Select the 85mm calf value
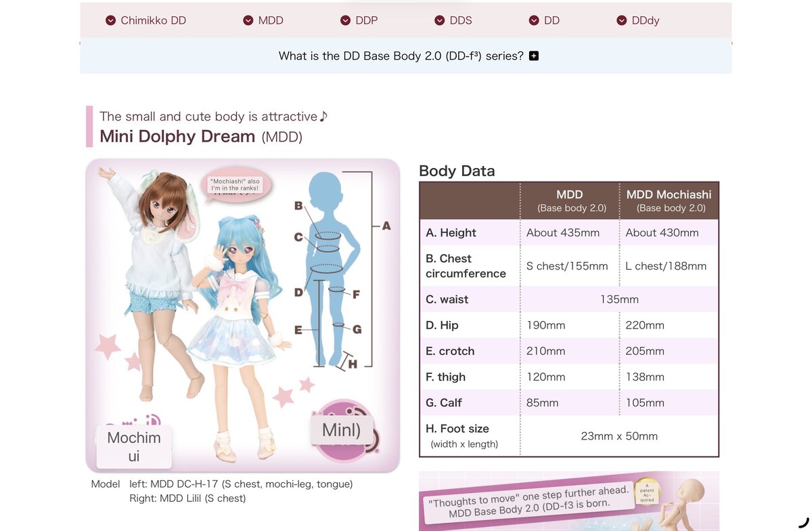 coord(543,402)
